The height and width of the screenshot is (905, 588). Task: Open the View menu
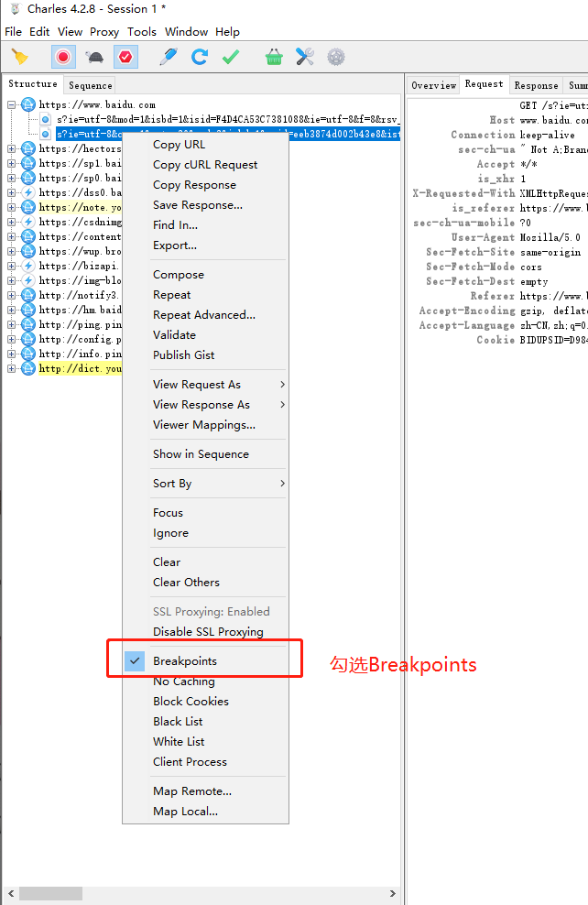point(70,32)
